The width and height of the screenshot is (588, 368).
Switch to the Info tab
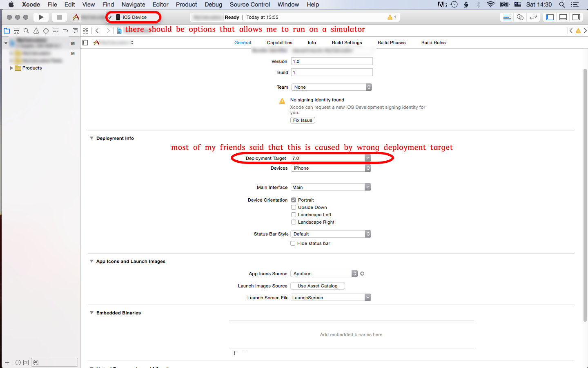312,43
